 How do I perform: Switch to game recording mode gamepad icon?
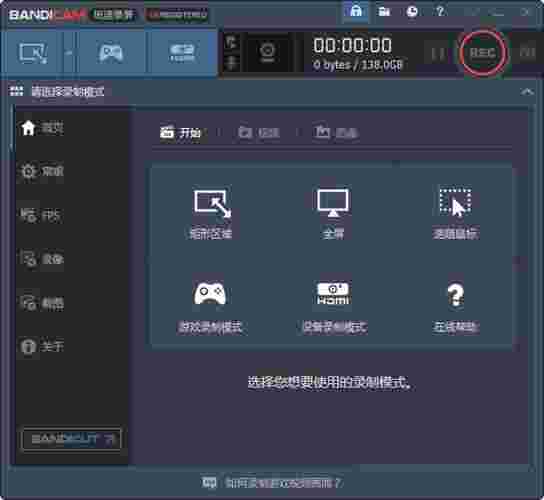[x=111, y=53]
